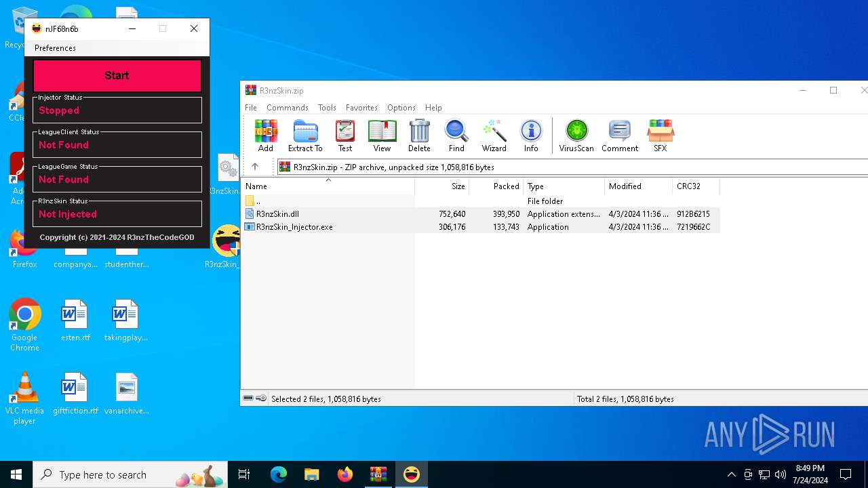This screenshot has height=488, width=868.
Task: Open the Commands menu
Action: click(288, 108)
